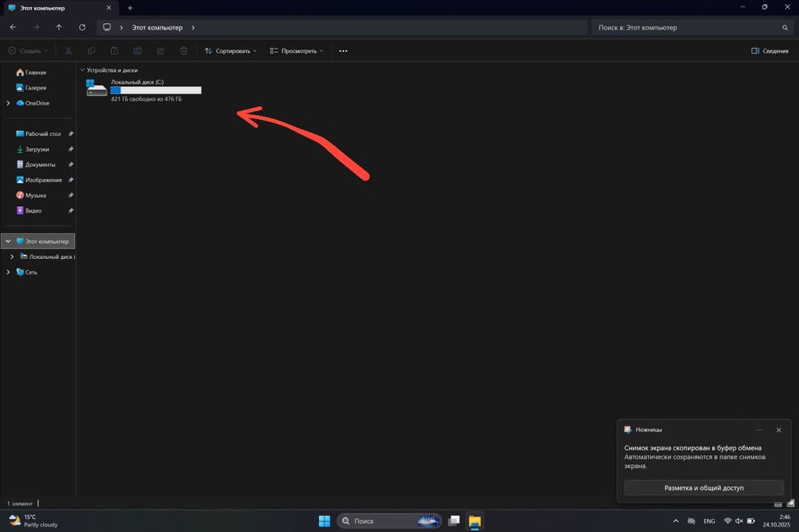Open Главная in the sidebar
The height and width of the screenshot is (532, 799).
(x=32, y=73)
